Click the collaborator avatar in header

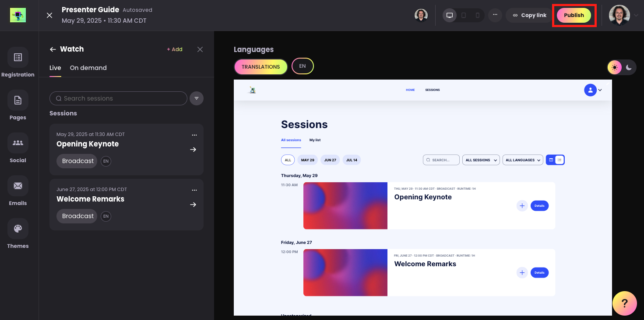pos(421,15)
